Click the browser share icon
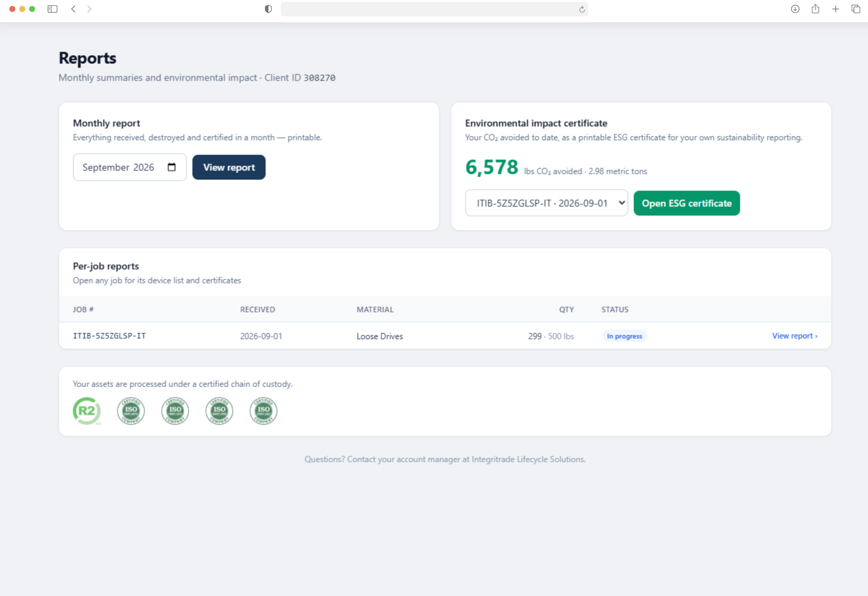 click(x=815, y=9)
